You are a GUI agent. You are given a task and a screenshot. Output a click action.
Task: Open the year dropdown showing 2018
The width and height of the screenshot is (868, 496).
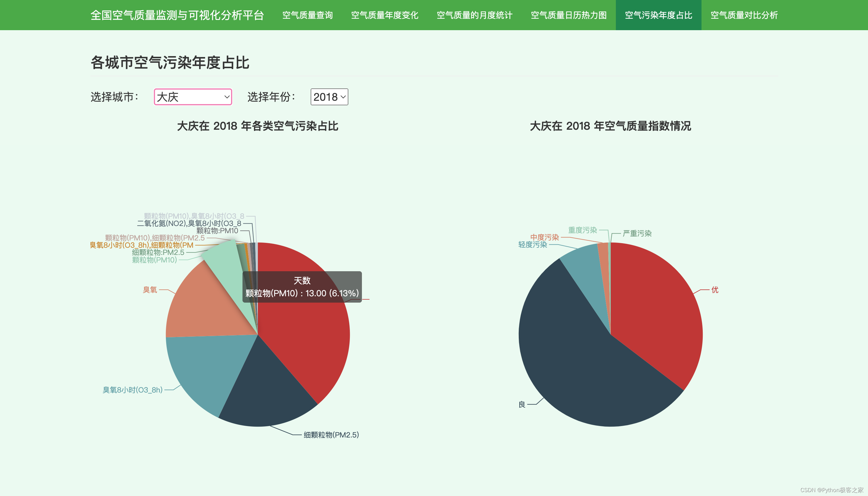(x=329, y=97)
